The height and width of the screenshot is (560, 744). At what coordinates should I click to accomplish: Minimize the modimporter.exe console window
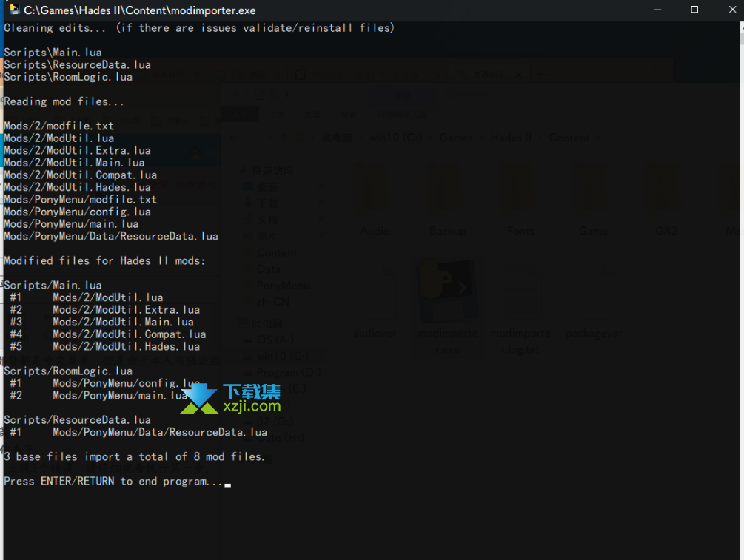657,10
